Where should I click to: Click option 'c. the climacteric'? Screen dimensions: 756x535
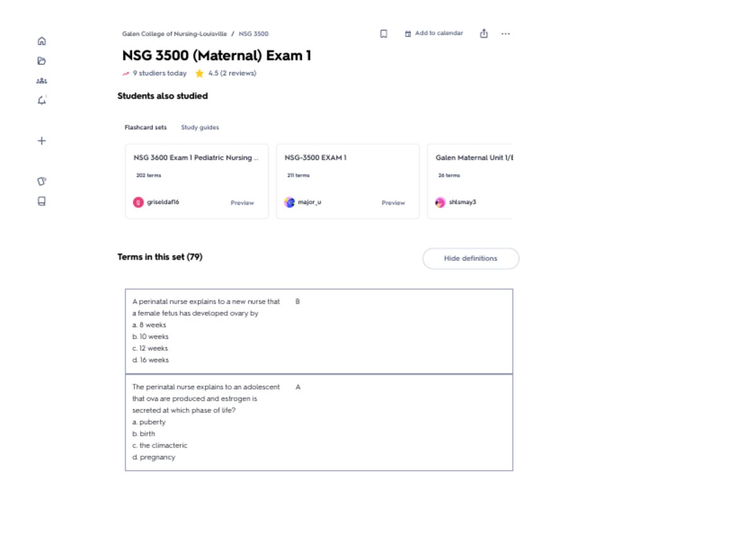click(160, 446)
